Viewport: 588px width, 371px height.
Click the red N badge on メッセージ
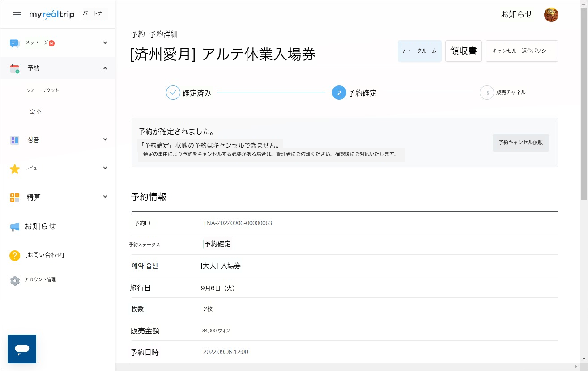click(52, 43)
